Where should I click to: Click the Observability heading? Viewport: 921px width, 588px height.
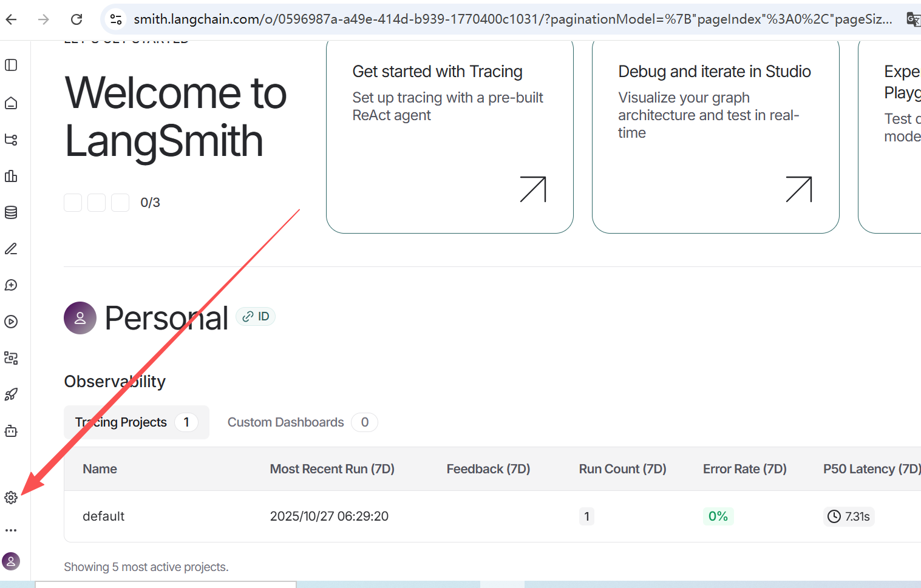tap(115, 382)
